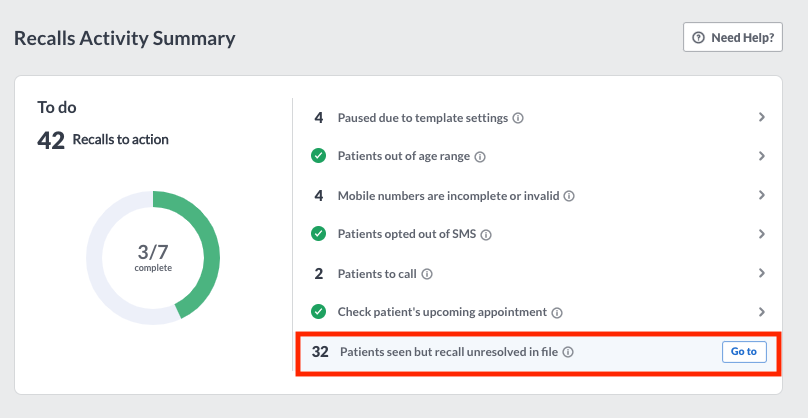Click the Need Help? button

tap(733, 37)
